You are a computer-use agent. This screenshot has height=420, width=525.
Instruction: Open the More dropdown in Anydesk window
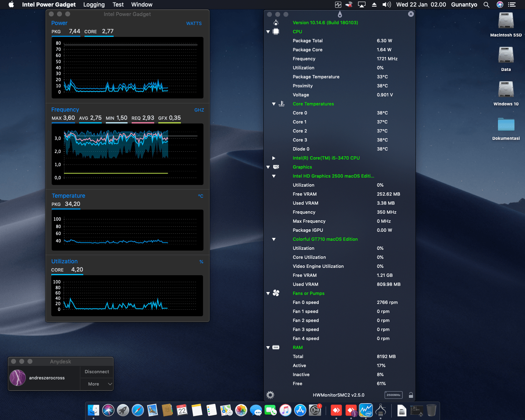(96, 384)
